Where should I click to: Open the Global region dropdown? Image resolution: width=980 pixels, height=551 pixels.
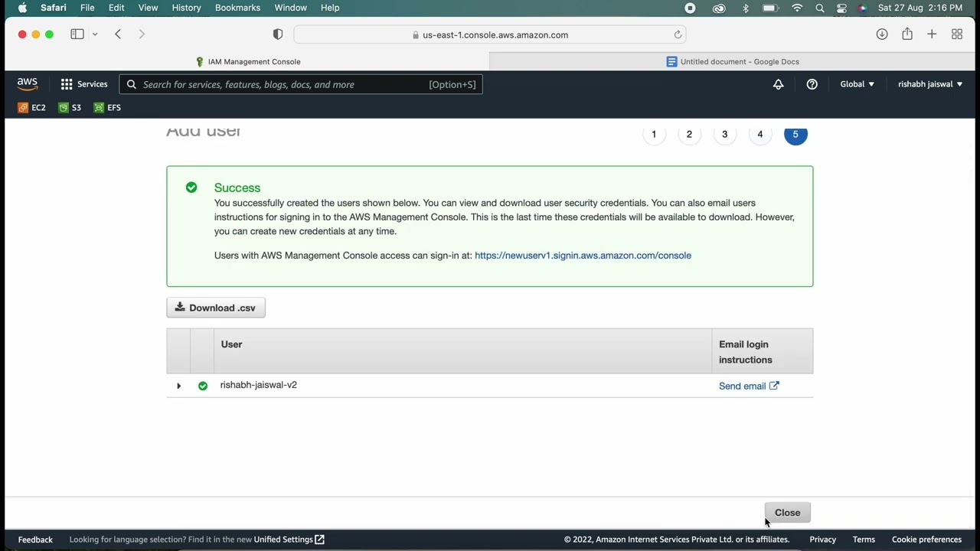click(857, 84)
